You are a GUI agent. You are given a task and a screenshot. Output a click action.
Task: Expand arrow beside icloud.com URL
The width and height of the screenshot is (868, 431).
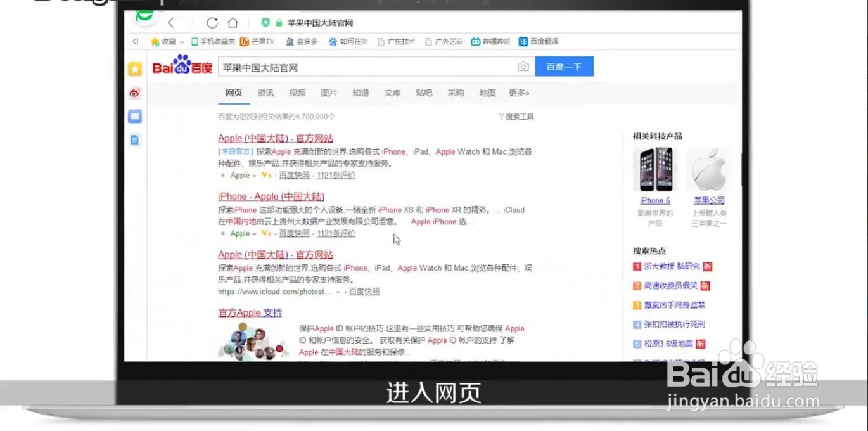point(338,292)
